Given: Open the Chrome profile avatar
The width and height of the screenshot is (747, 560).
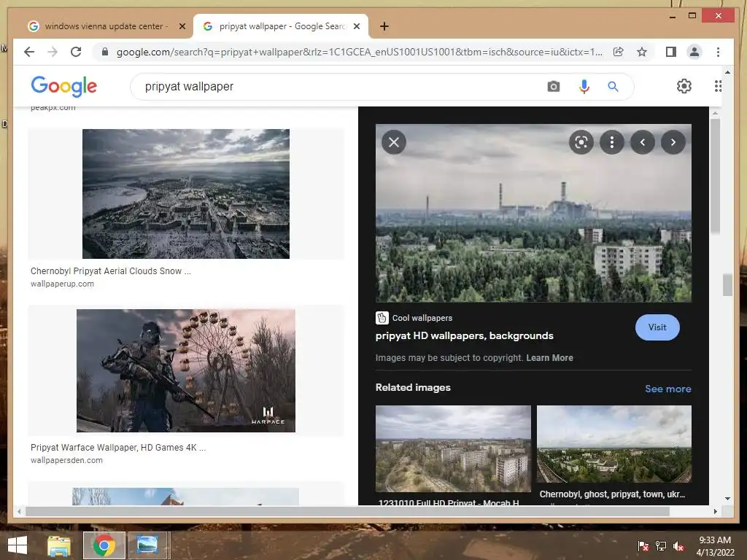Looking at the screenshot, I should coord(694,52).
